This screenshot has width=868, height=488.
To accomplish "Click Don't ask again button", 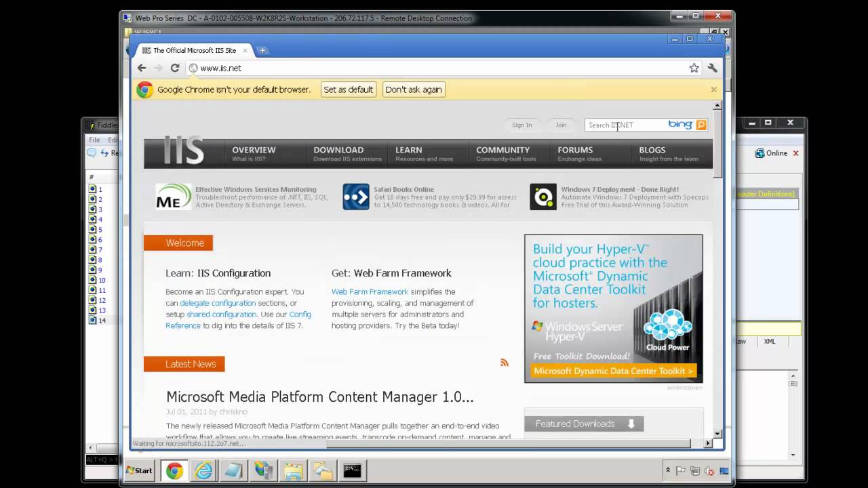I will (414, 89).
